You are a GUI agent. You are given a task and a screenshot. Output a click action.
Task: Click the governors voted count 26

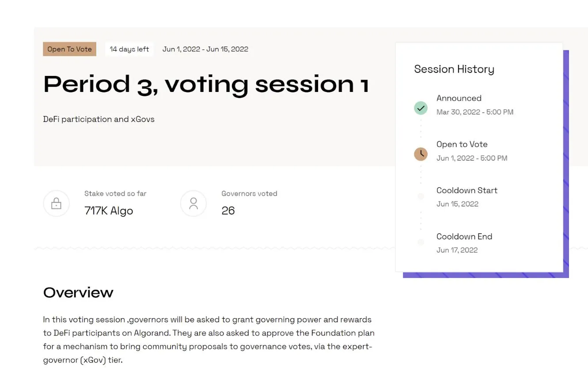click(x=228, y=211)
